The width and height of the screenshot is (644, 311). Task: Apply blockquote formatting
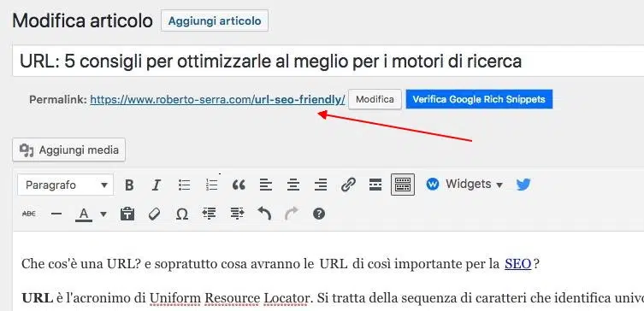tap(239, 185)
